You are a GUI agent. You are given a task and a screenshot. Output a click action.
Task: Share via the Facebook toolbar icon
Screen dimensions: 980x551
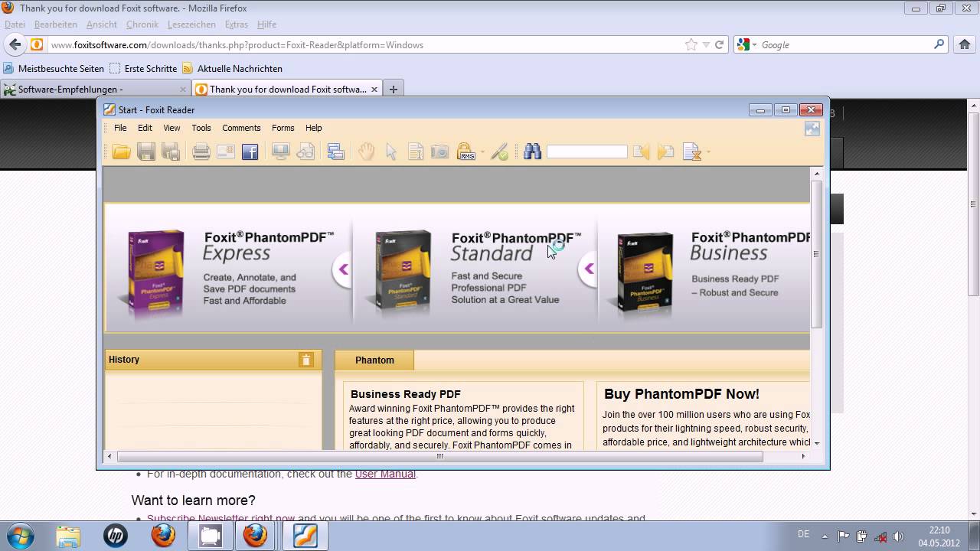point(250,152)
